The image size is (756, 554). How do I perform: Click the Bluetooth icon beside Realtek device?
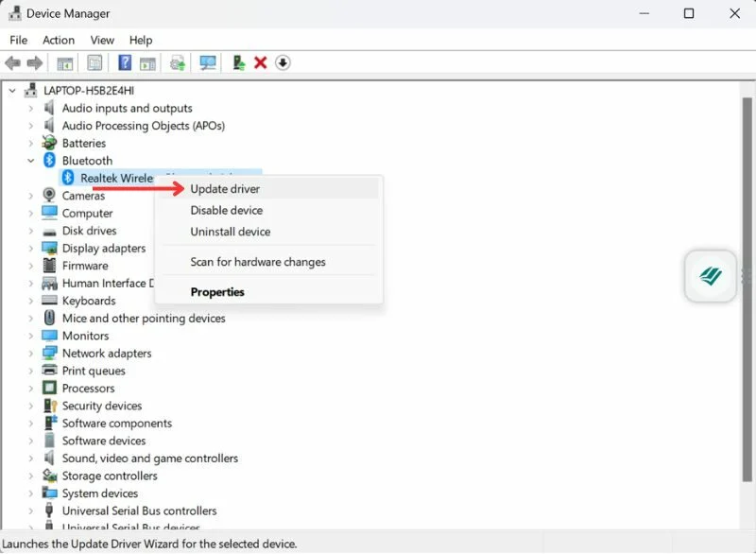pos(68,178)
